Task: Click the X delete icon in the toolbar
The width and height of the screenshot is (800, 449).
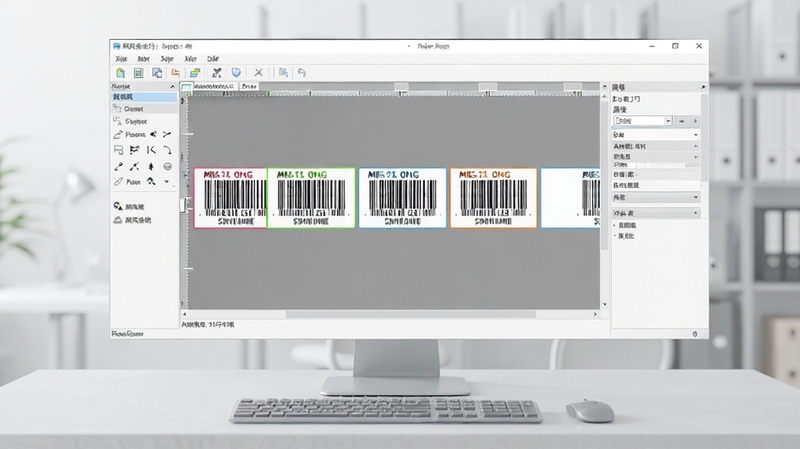Action: (x=258, y=72)
